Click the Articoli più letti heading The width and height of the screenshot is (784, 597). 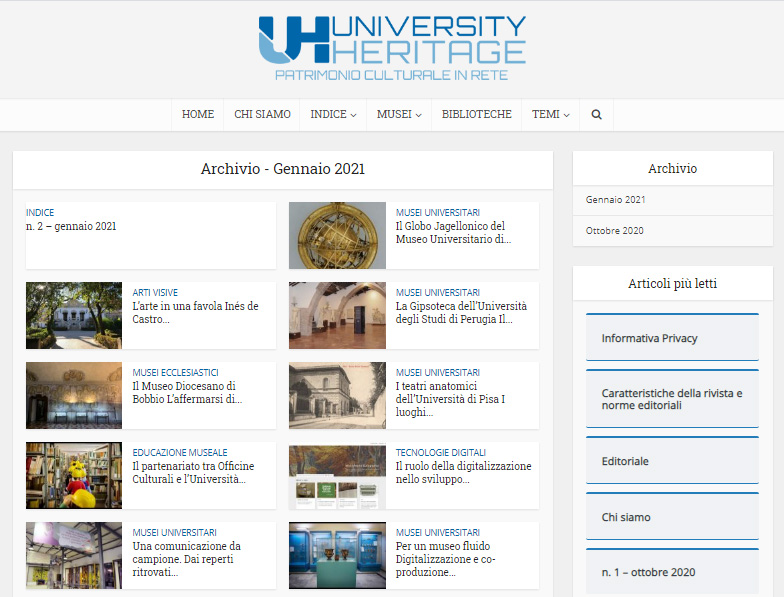(x=672, y=284)
